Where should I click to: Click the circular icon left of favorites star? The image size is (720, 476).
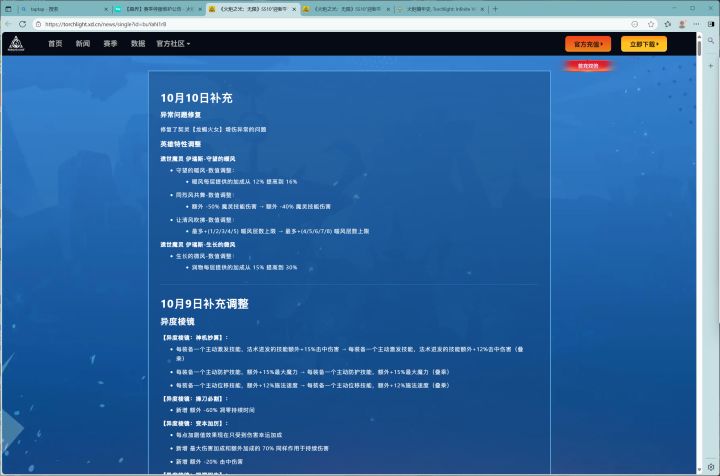[x=635, y=24]
